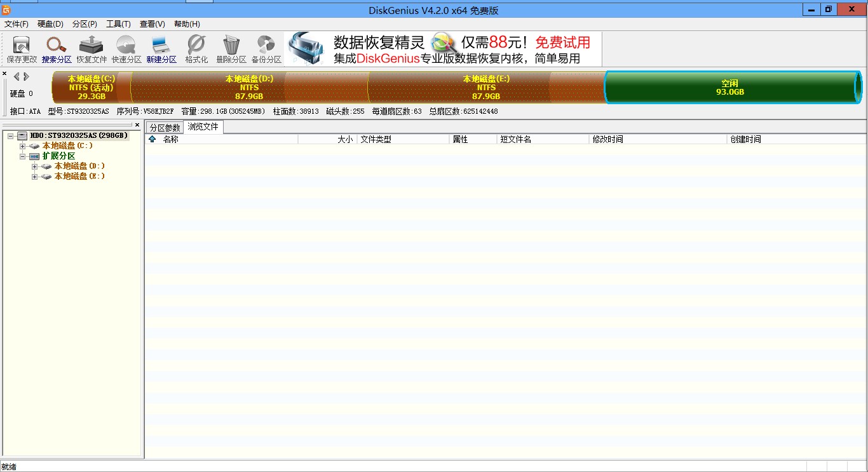Switch to the 分区参数 tab
868x472 pixels.
point(164,126)
